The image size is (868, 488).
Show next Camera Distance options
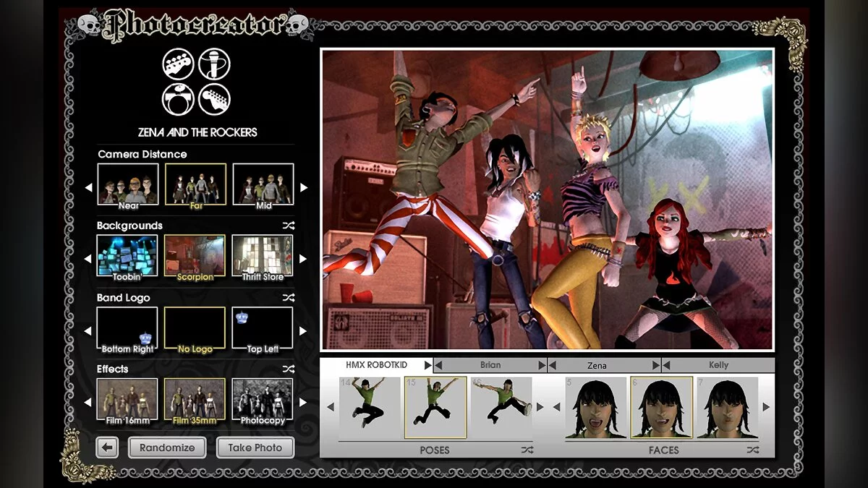[x=304, y=187]
